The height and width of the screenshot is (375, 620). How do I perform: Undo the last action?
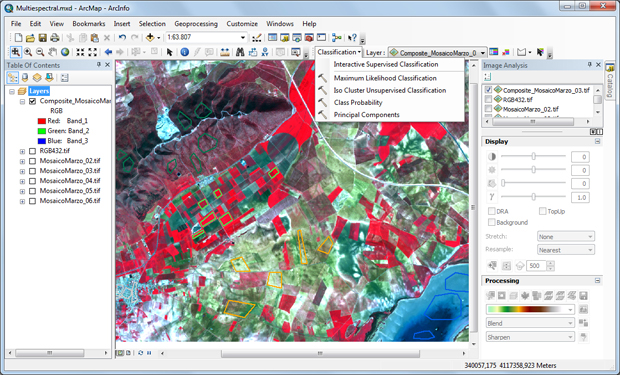point(122,38)
